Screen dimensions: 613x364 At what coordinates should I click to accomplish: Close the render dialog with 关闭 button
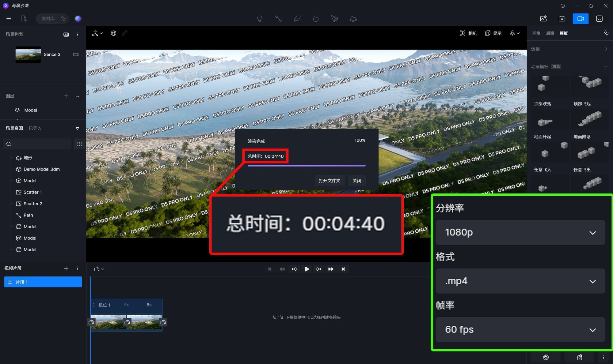click(356, 180)
